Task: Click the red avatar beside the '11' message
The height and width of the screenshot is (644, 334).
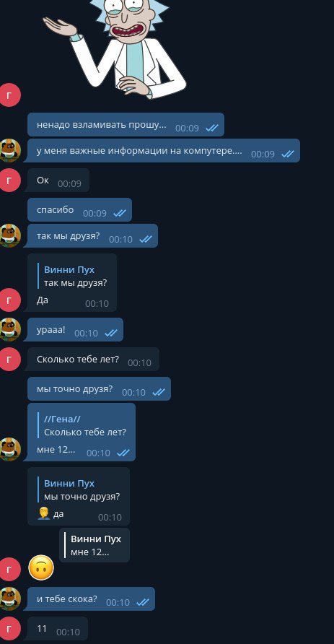Action: pyautogui.click(x=9, y=628)
